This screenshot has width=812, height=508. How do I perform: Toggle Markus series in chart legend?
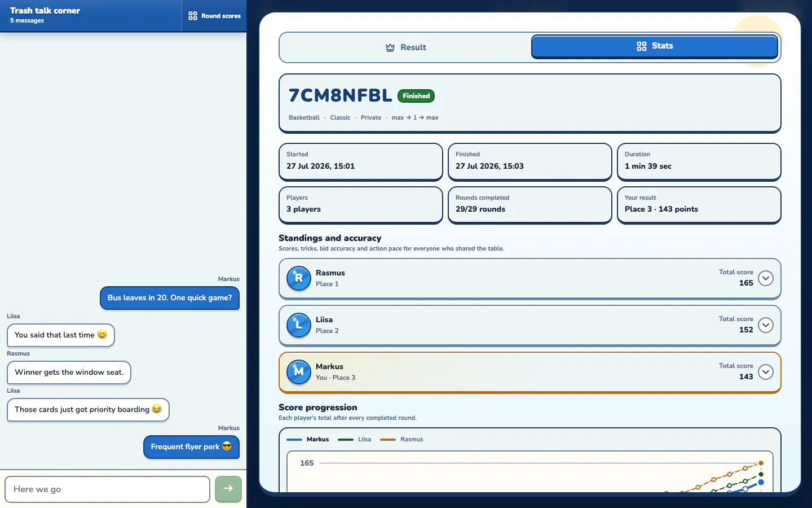308,439
